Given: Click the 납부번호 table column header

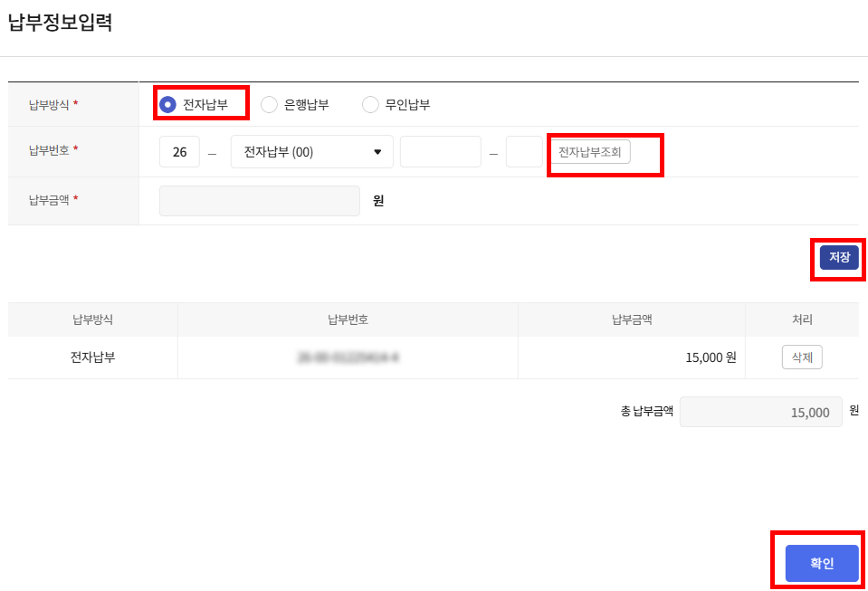Looking at the screenshot, I should [348, 319].
